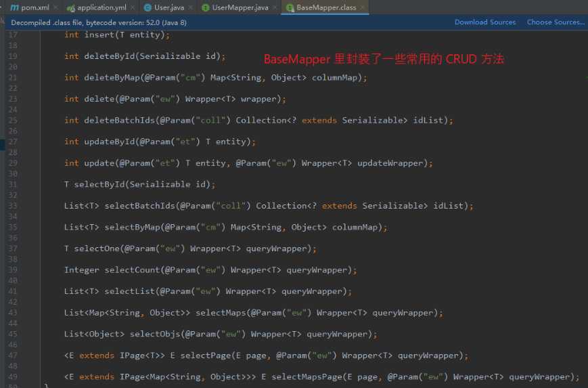Click the selectObjs method name
The width and height of the screenshot is (588, 388).
[155, 334]
